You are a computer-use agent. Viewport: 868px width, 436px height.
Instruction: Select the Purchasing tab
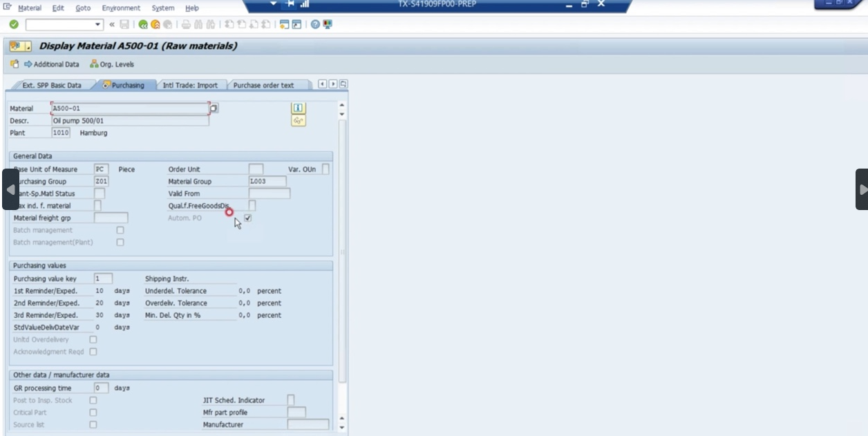pos(124,85)
